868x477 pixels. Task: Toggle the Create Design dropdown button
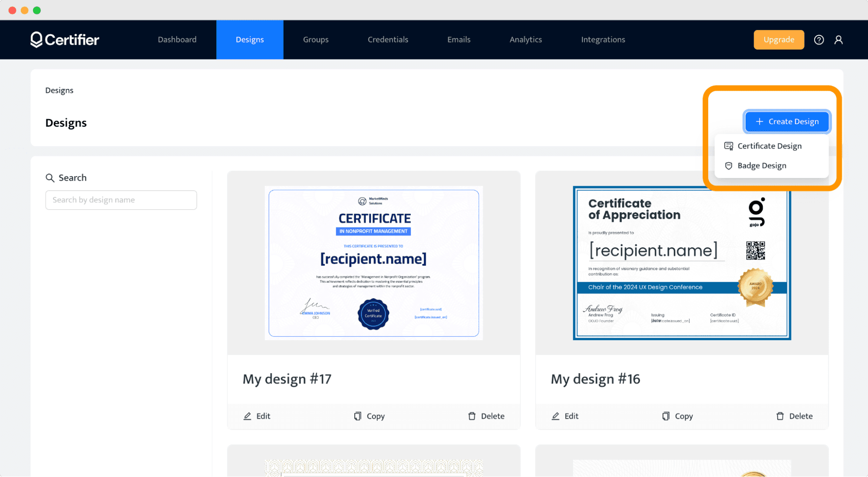(x=787, y=122)
